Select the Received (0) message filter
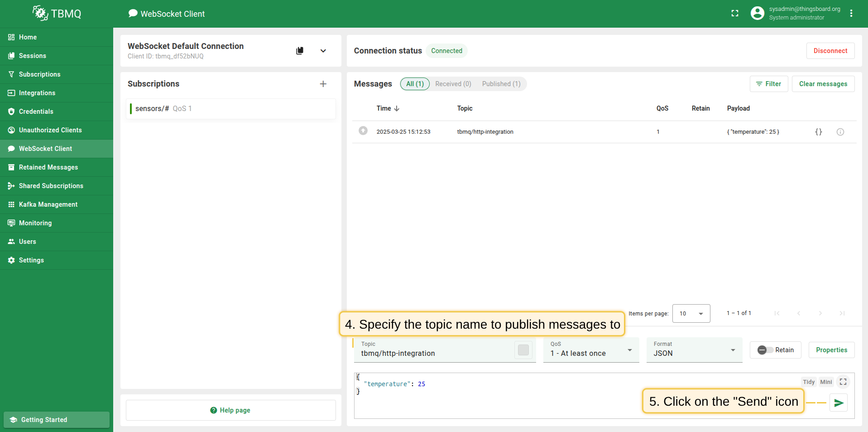 pyautogui.click(x=453, y=84)
